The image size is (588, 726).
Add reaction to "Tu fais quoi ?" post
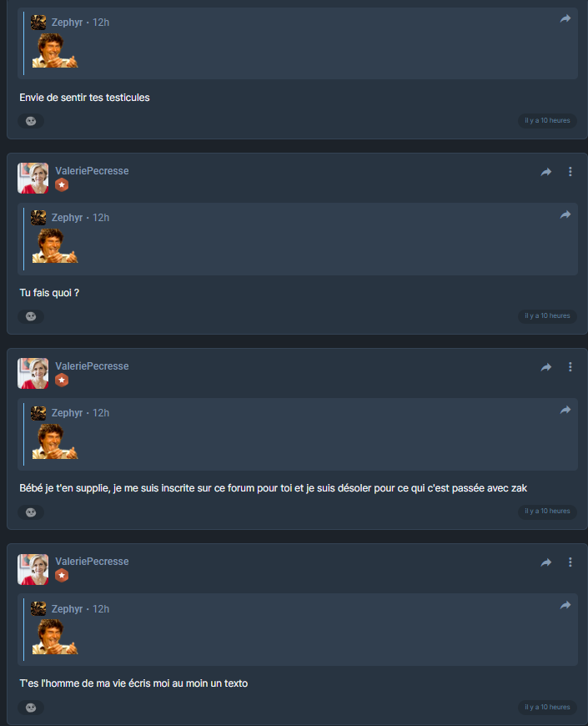click(x=31, y=316)
